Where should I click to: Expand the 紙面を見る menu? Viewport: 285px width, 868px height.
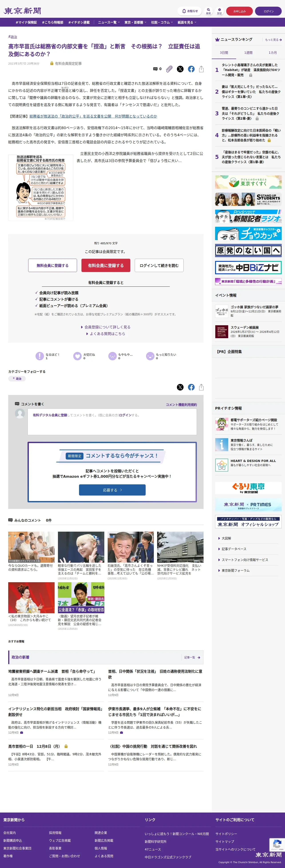point(187,22)
